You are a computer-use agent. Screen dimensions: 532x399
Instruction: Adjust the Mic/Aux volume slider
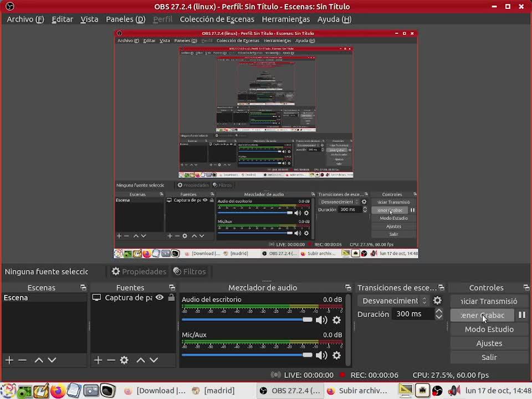pos(247,355)
